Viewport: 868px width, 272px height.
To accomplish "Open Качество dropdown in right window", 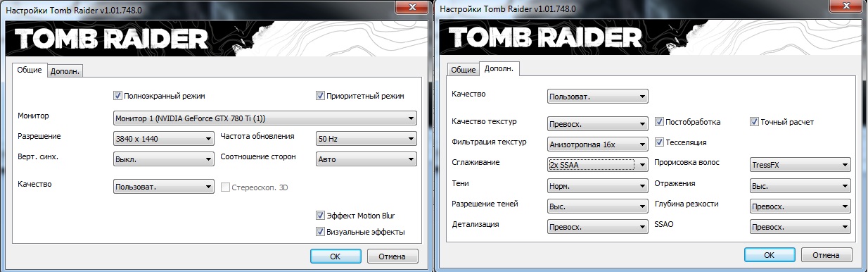I will (597, 96).
